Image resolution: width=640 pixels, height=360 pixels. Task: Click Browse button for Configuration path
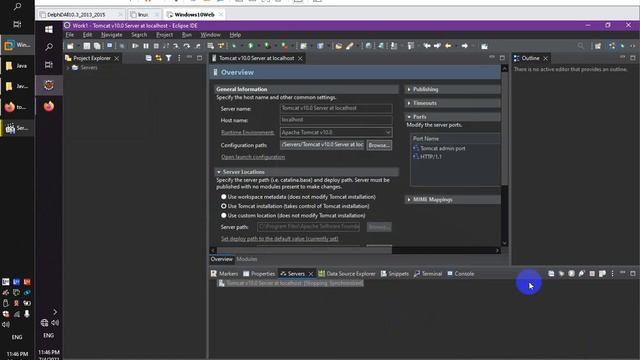click(x=379, y=145)
